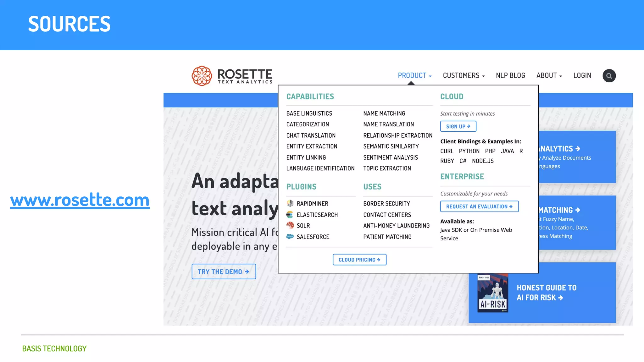Open the ANALYTICS card link
This screenshot has width=644, height=362.
pos(577,157)
